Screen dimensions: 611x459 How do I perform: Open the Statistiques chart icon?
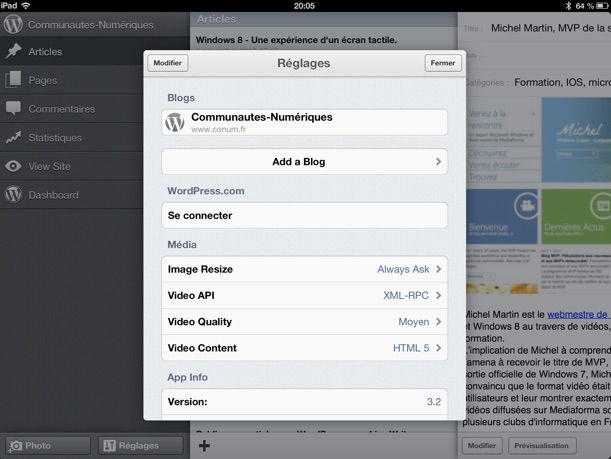pos(13,137)
